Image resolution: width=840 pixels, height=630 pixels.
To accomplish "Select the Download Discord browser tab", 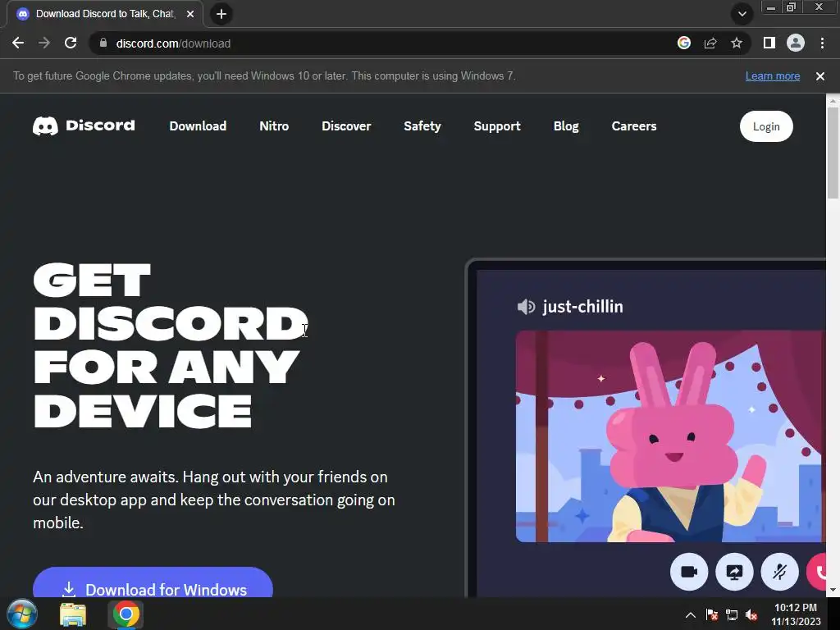I will (x=105, y=14).
